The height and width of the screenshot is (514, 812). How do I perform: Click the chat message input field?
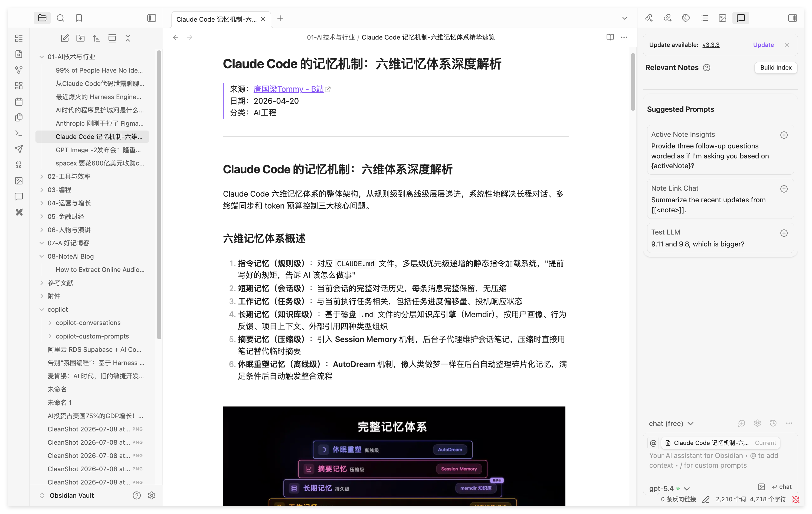[720, 461]
